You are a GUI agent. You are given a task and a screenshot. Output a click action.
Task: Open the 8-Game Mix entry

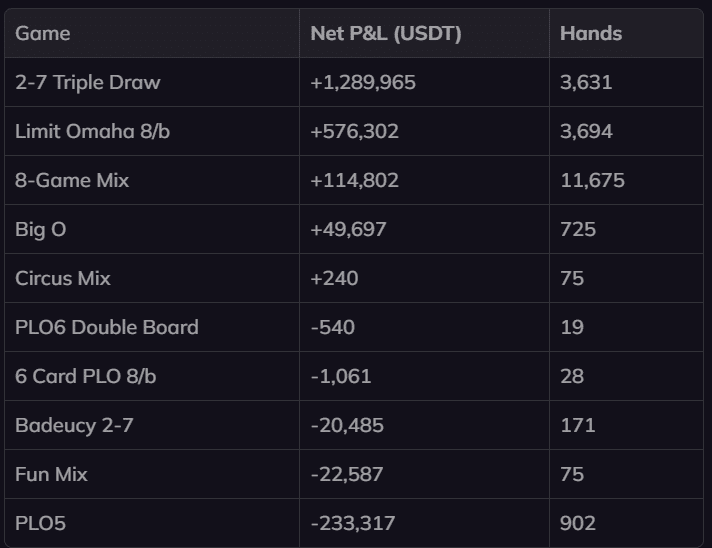pyautogui.click(x=72, y=180)
